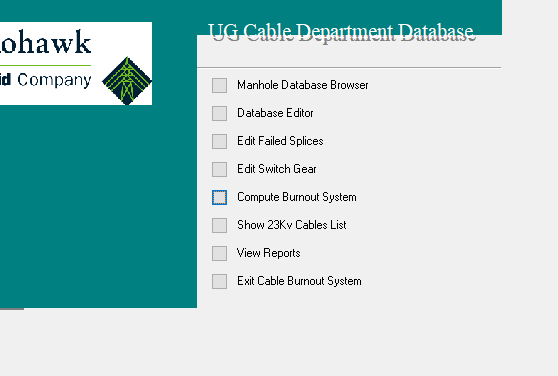
Task: Click the Database Editor text label
Action: [x=275, y=113]
